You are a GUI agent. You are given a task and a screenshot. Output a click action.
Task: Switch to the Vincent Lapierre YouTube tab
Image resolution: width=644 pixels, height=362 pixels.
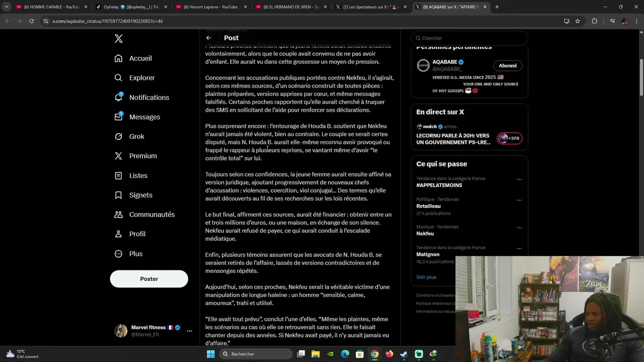[210, 7]
